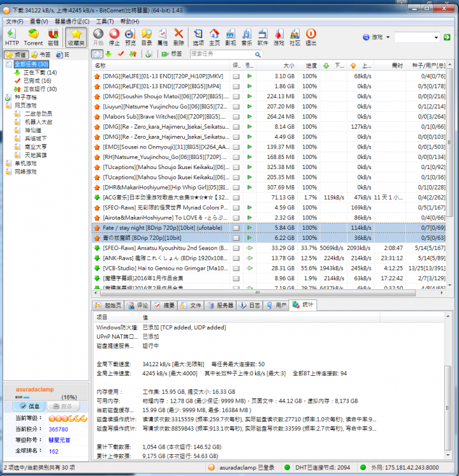Select 已完成 (16) in sidebar tree

coord(38,80)
